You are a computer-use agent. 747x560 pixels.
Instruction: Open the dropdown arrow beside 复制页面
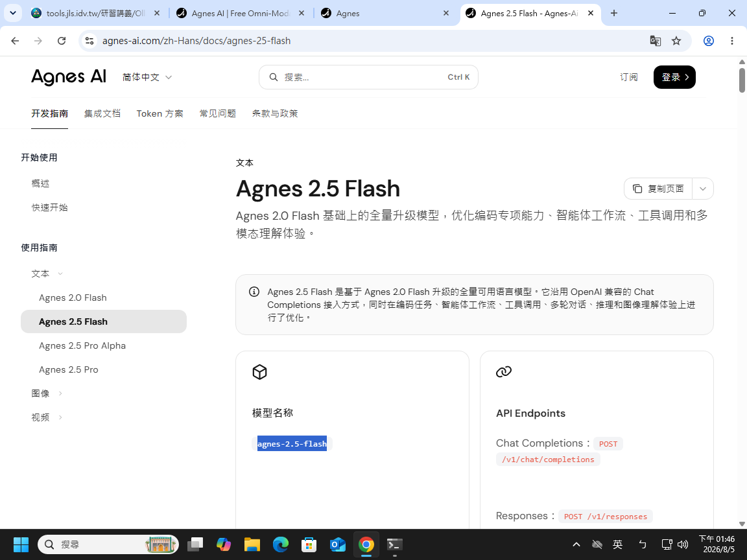(703, 189)
